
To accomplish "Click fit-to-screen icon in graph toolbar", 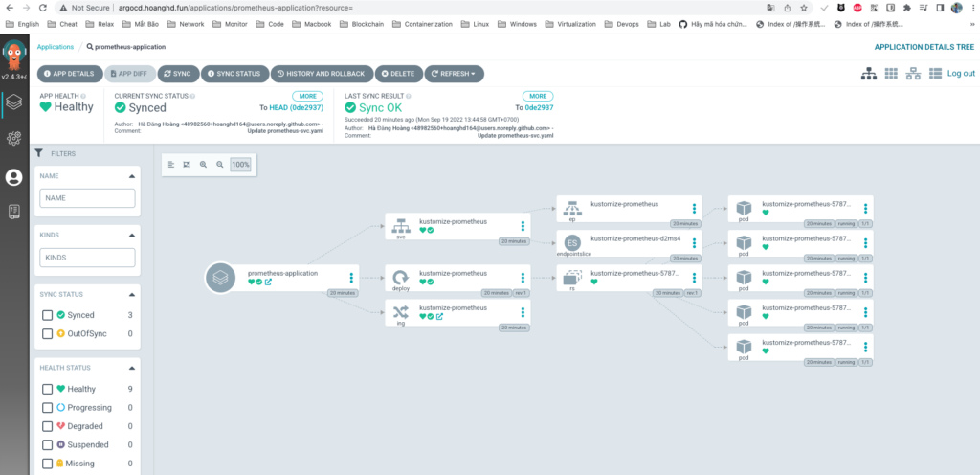I will [x=187, y=165].
